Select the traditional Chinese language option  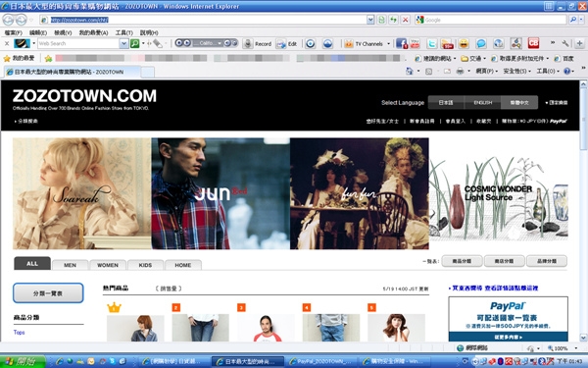[x=519, y=102]
